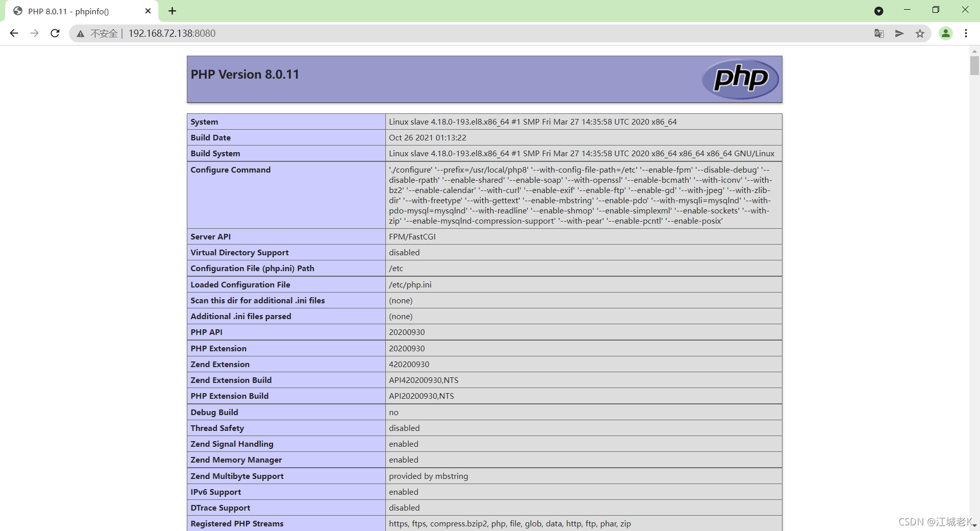The width and height of the screenshot is (980, 531).
Task: Close the browser window
Action: point(965,10)
